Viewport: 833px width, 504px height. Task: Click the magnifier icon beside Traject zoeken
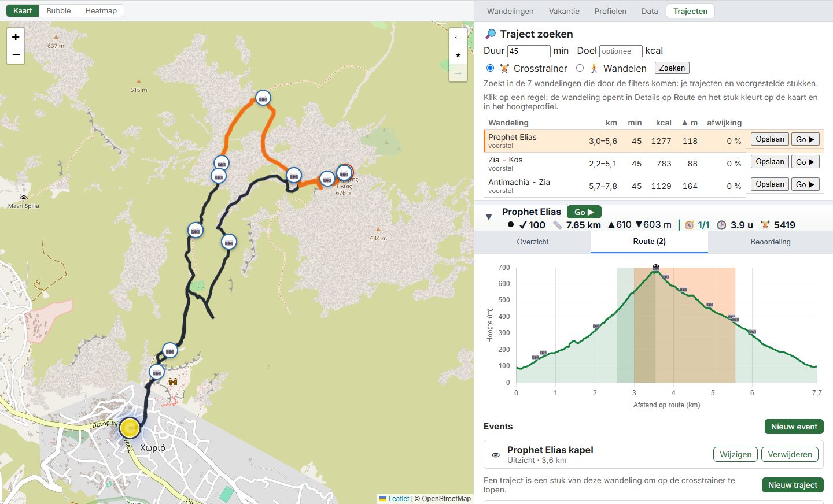(x=491, y=34)
